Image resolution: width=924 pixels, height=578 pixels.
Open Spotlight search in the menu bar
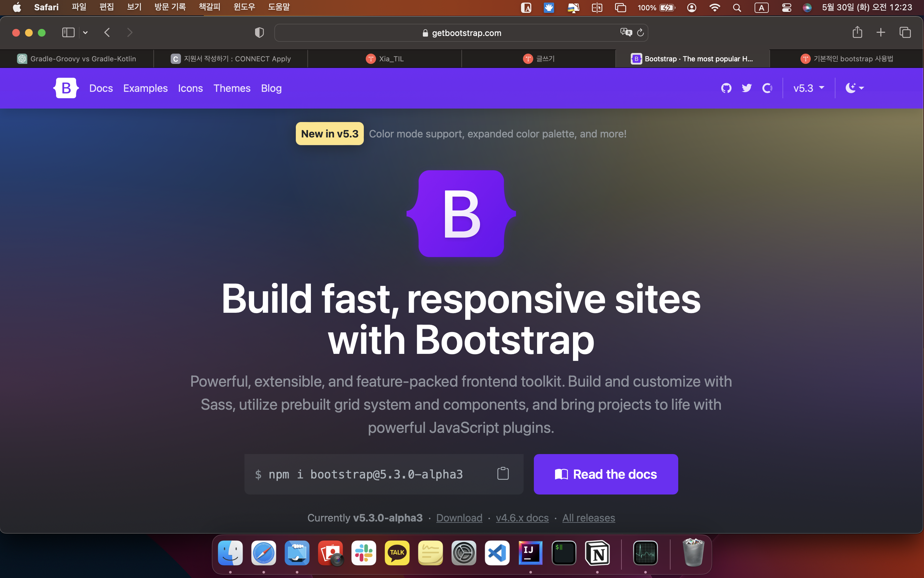pos(737,8)
